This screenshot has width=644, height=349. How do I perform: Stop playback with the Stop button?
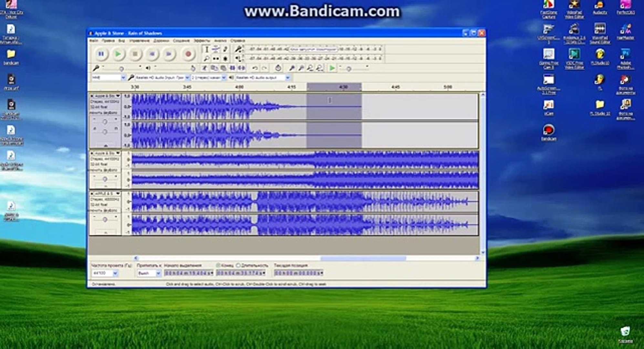(x=135, y=54)
